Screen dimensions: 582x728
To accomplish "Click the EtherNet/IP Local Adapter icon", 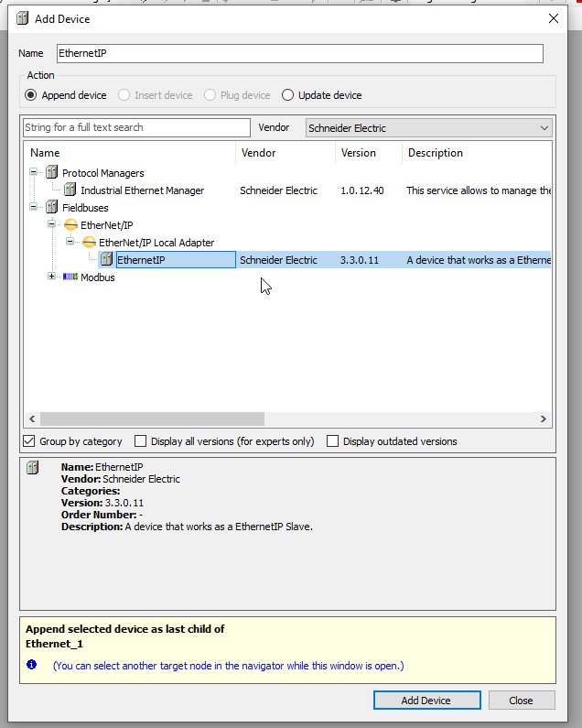I will tap(89, 242).
